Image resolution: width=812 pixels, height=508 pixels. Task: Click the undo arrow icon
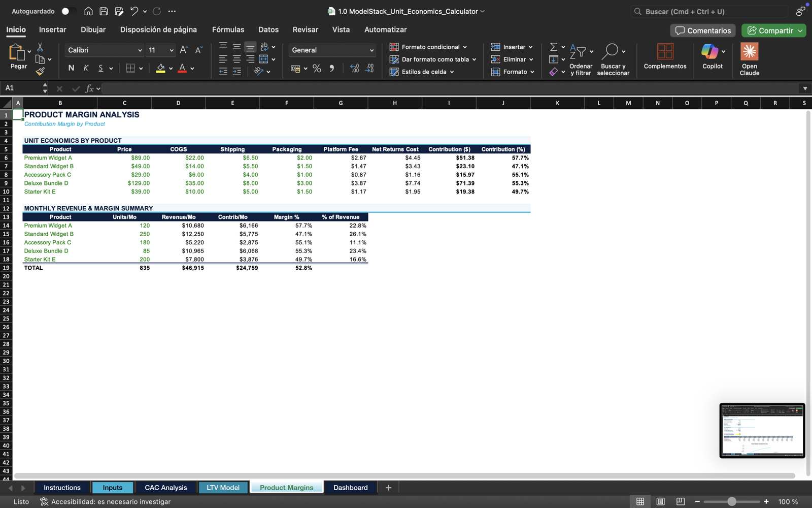point(134,11)
